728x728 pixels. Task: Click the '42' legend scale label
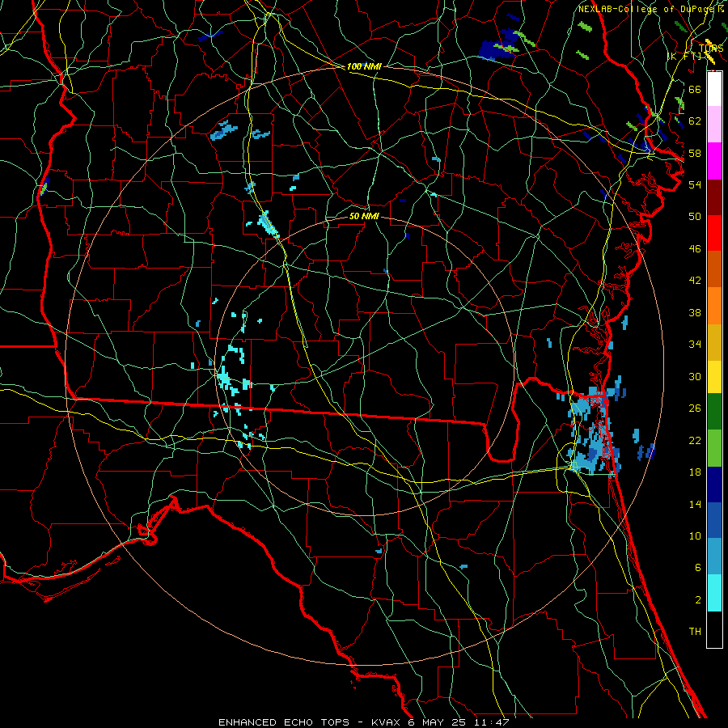point(695,281)
